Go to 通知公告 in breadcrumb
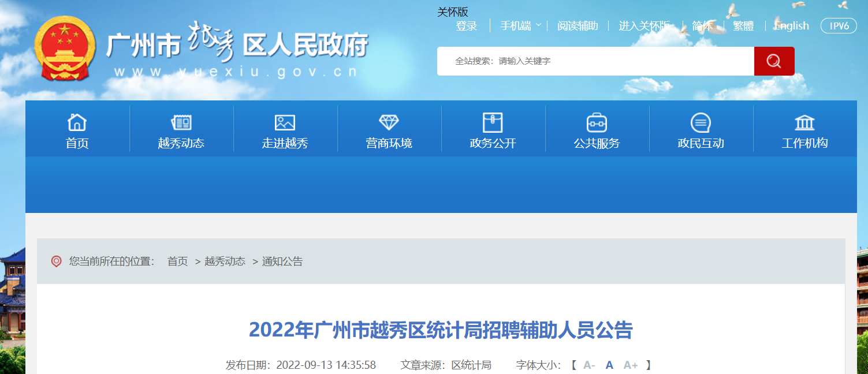This screenshot has width=868, height=374. (282, 261)
